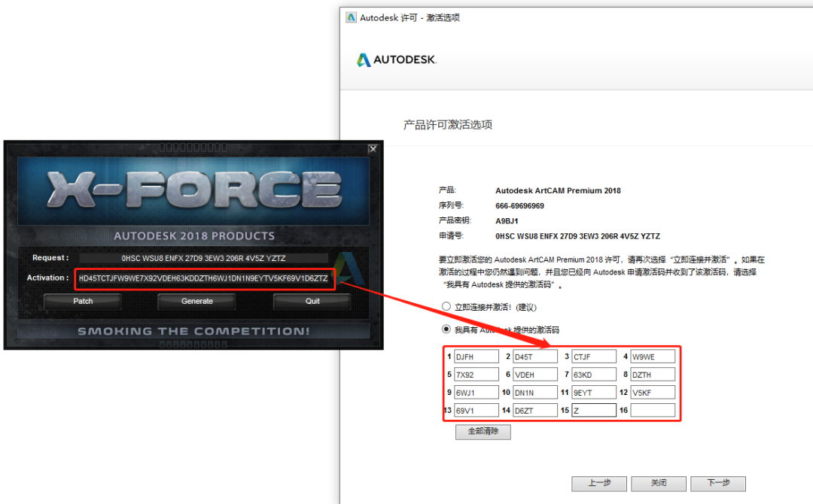Click activation field 1 containing DJFH
813x504 pixels.
(x=476, y=357)
